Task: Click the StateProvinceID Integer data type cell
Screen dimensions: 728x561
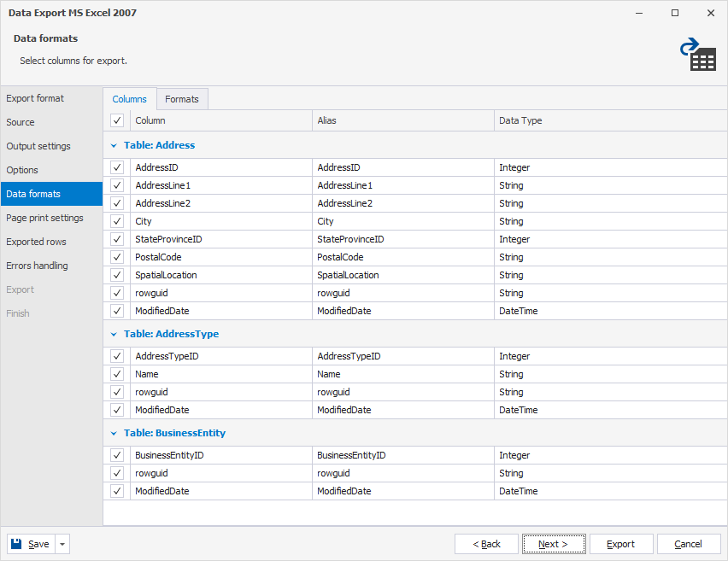Action: (611, 239)
